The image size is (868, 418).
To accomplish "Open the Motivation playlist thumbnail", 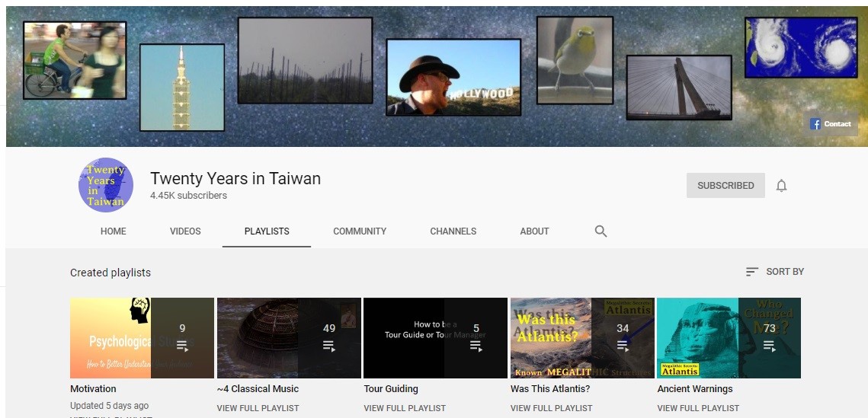I will pos(142,338).
